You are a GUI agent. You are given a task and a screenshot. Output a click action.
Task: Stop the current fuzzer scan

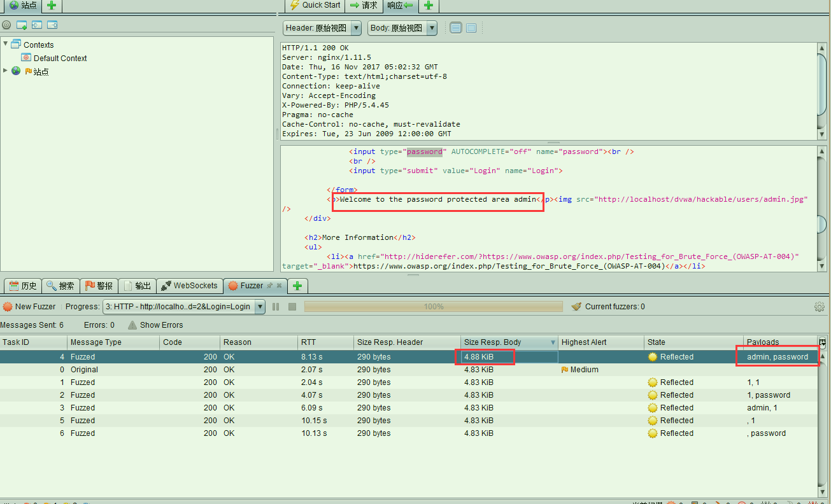tap(292, 307)
